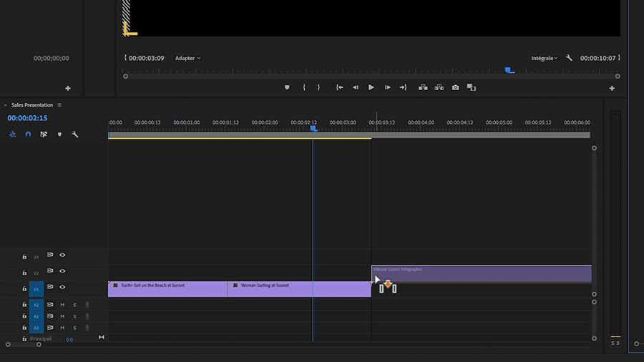Click the Lift button

click(x=423, y=87)
